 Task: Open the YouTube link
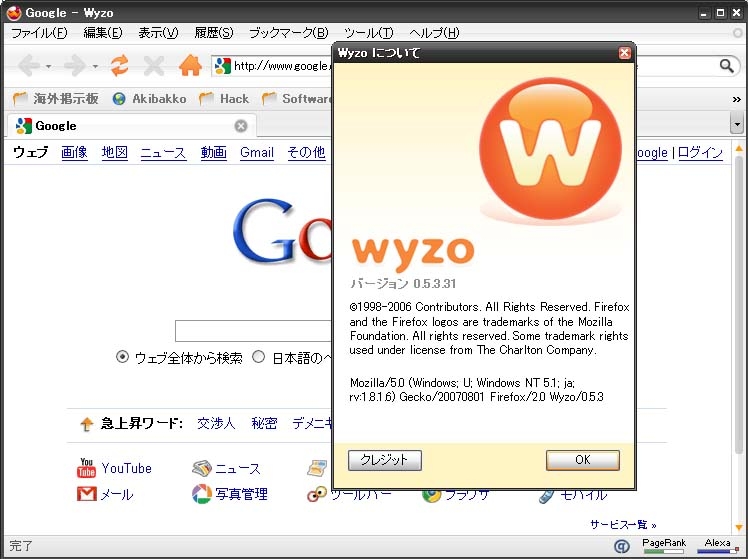tap(126, 468)
